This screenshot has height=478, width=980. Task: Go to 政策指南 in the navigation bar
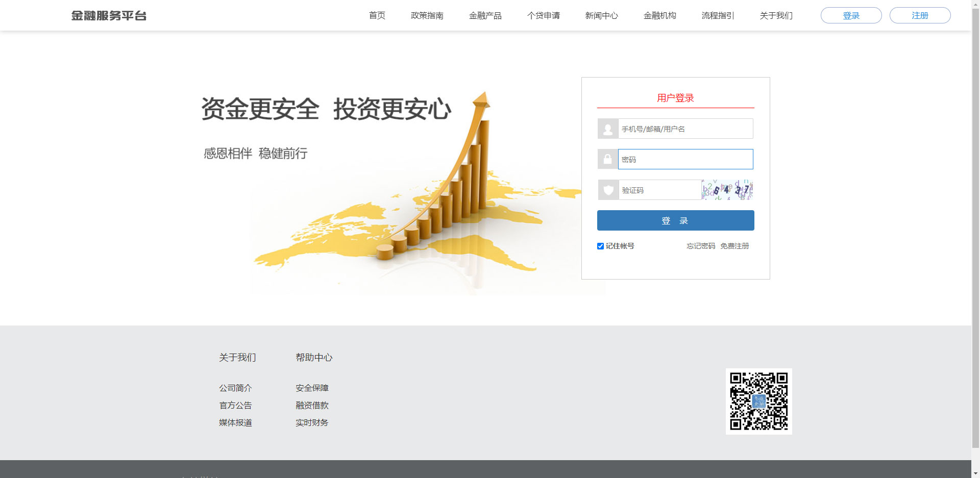[427, 16]
